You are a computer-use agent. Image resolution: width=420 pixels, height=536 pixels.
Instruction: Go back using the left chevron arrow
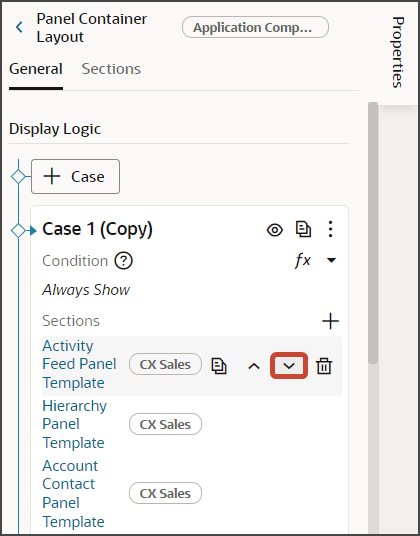point(19,27)
